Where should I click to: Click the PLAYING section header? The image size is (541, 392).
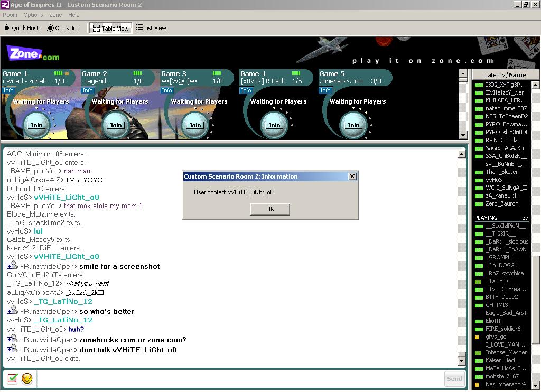501,218
